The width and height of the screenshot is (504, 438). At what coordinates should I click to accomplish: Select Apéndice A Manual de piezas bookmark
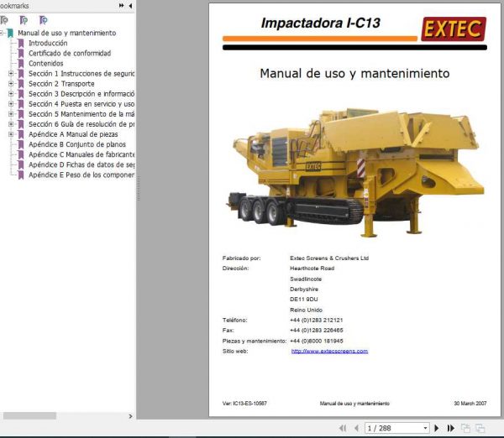click(73, 134)
